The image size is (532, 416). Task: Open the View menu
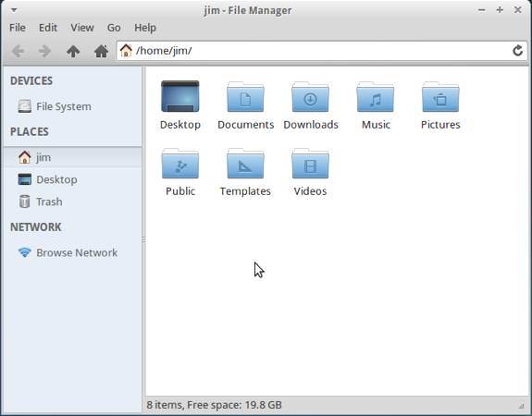tap(82, 28)
